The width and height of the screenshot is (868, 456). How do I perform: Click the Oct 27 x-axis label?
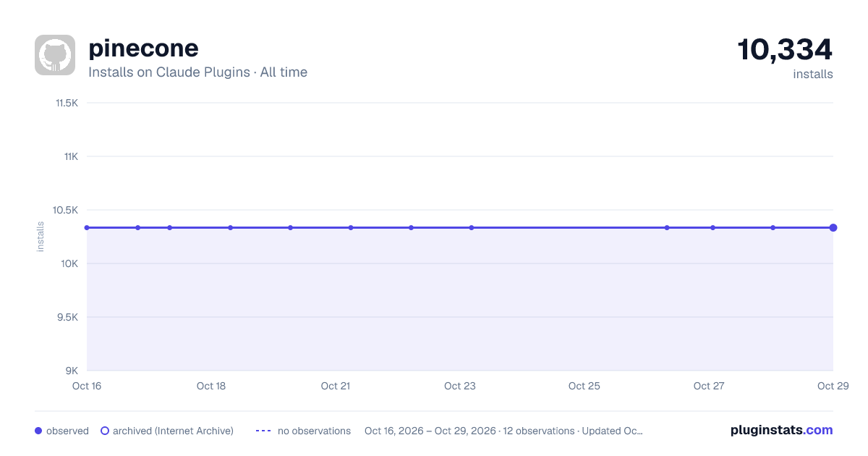click(x=709, y=386)
